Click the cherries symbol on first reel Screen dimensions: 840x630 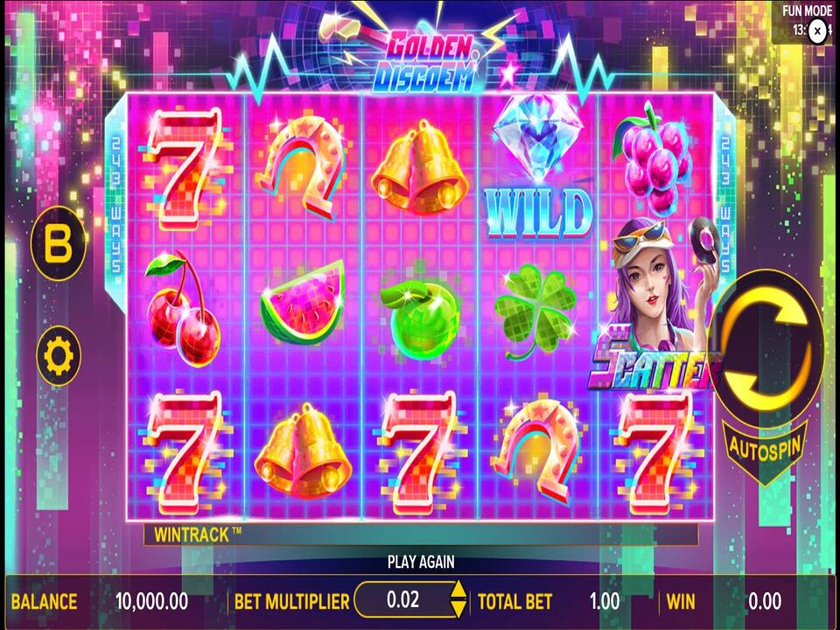pyautogui.click(x=183, y=309)
